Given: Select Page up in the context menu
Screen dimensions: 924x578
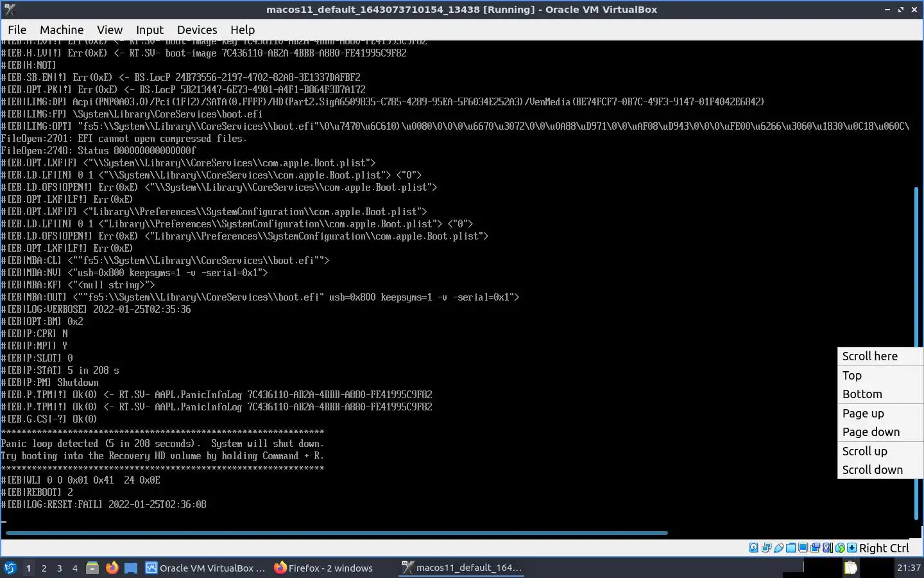Looking at the screenshot, I should pyautogui.click(x=880, y=414).
